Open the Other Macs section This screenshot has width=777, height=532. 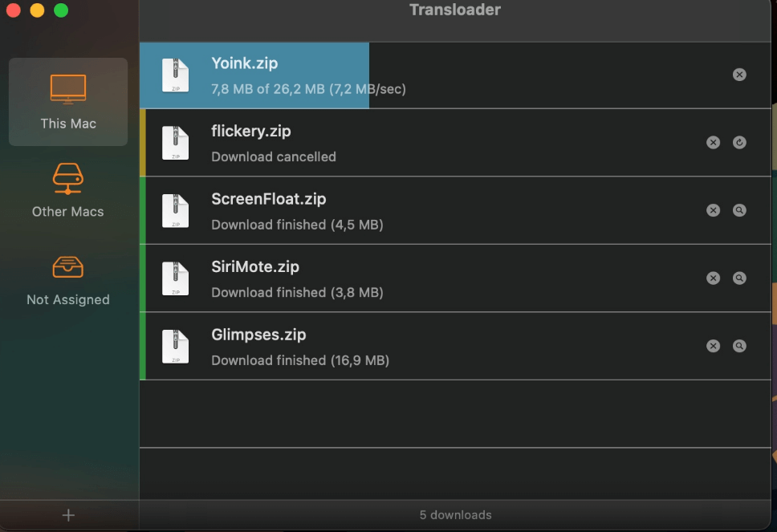[x=68, y=191]
